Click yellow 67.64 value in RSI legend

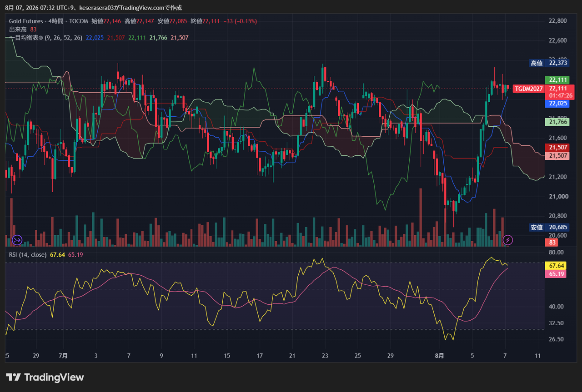coord(57,255)
